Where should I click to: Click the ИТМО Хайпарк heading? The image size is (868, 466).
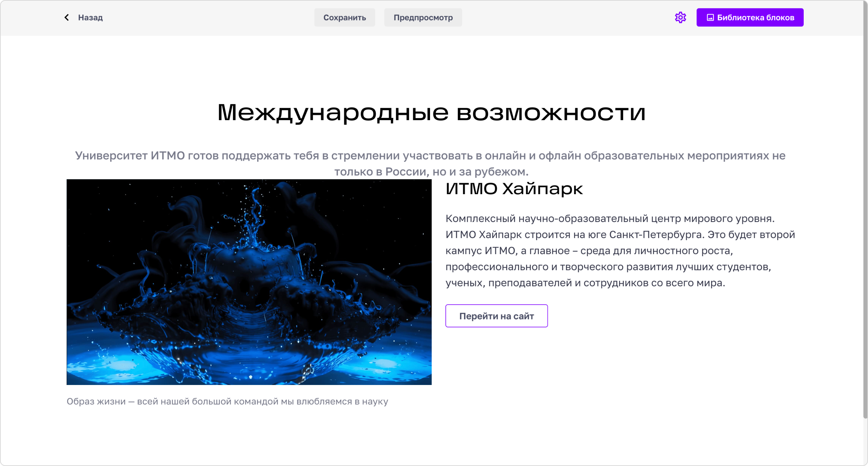[x=514, y=189]
